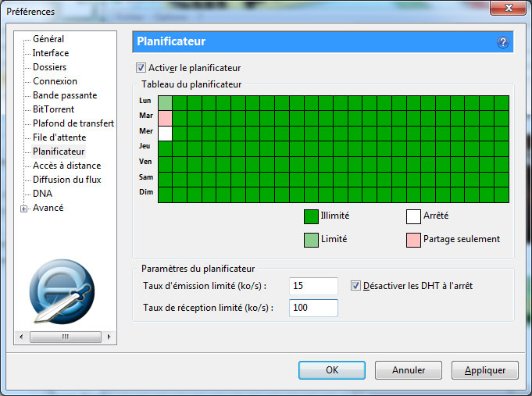Click the Appliquer button
The height and width of the screenshot is (396, 532).
point(485,370)
